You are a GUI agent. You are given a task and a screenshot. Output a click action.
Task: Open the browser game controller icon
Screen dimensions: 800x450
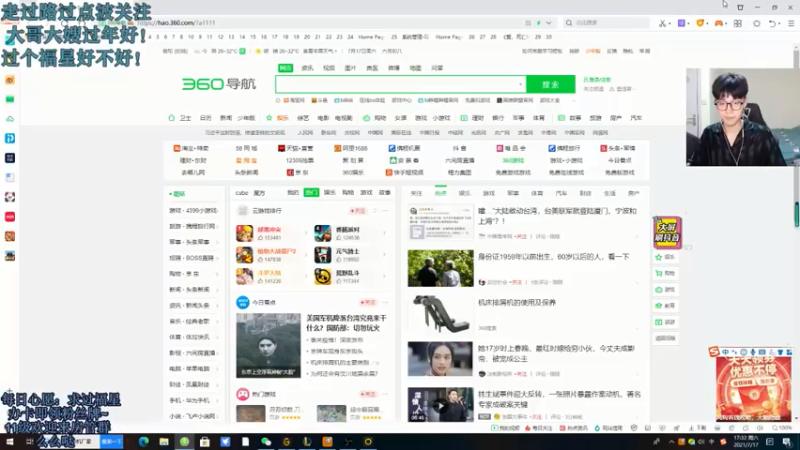point(719,23)
